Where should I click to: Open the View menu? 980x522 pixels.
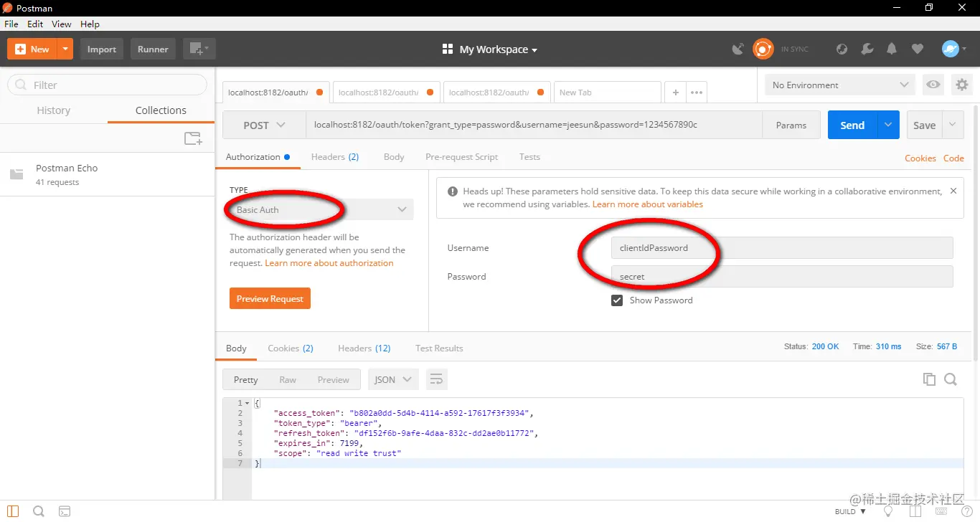[x=62, y=24]
